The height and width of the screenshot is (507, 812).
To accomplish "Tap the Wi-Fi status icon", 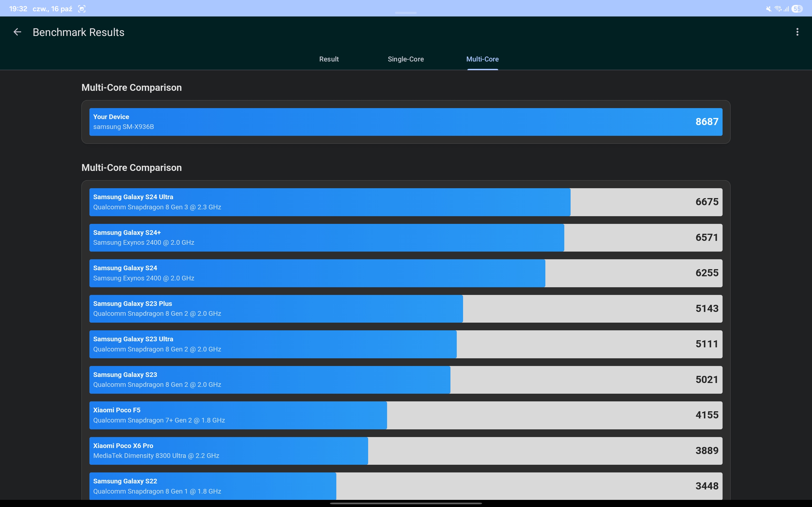I will point(777,9).
